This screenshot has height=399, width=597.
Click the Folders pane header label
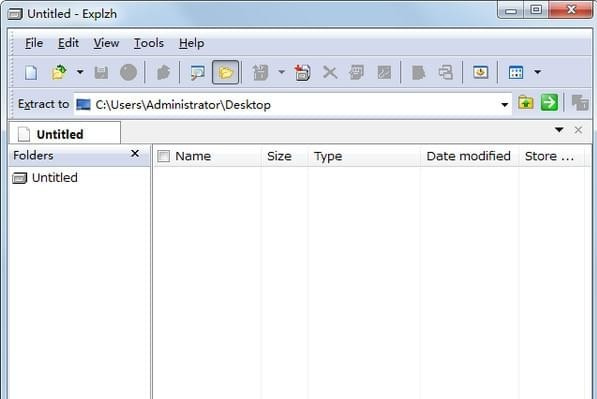pos(33,155)
